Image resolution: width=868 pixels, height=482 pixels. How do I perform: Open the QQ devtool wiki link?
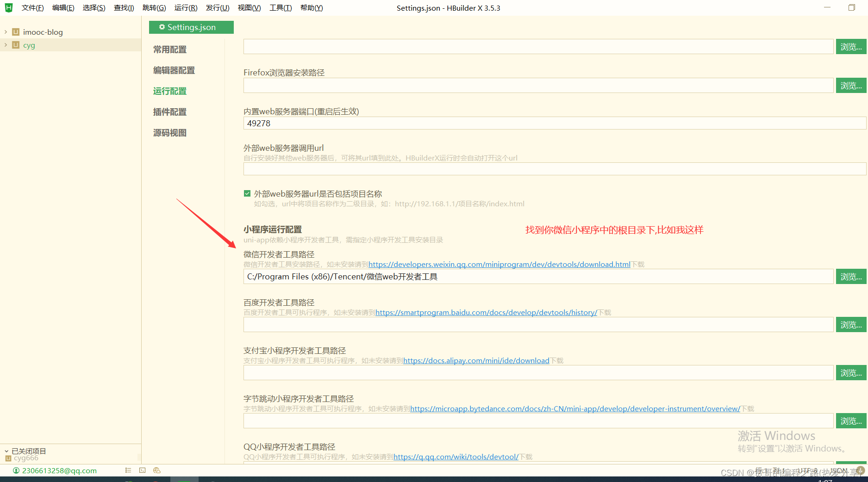click(456, 457)
